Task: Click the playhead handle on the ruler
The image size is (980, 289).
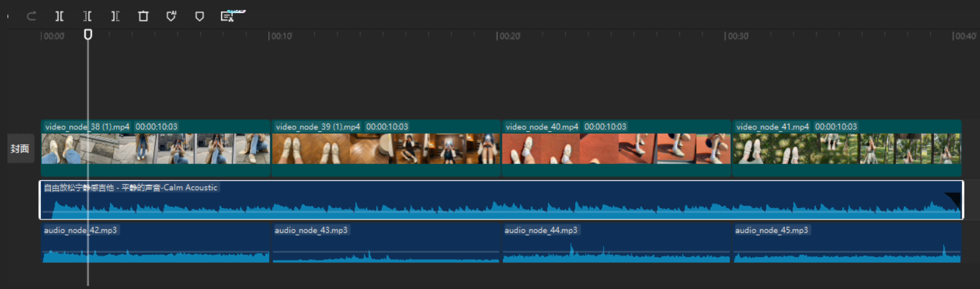Action: (88, 34)
